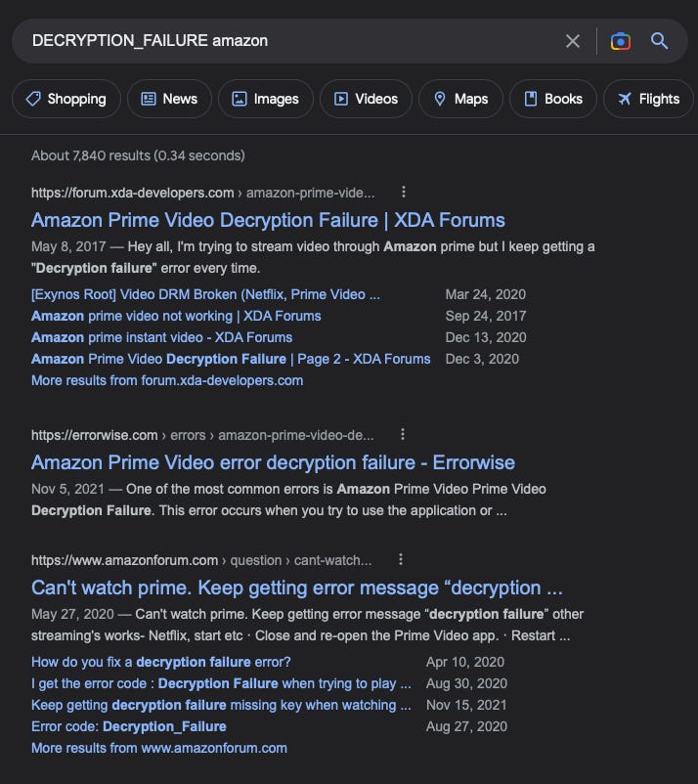Open options menu for the amazonforum.com result
The image size is (698, 784).
coord(401,559)
